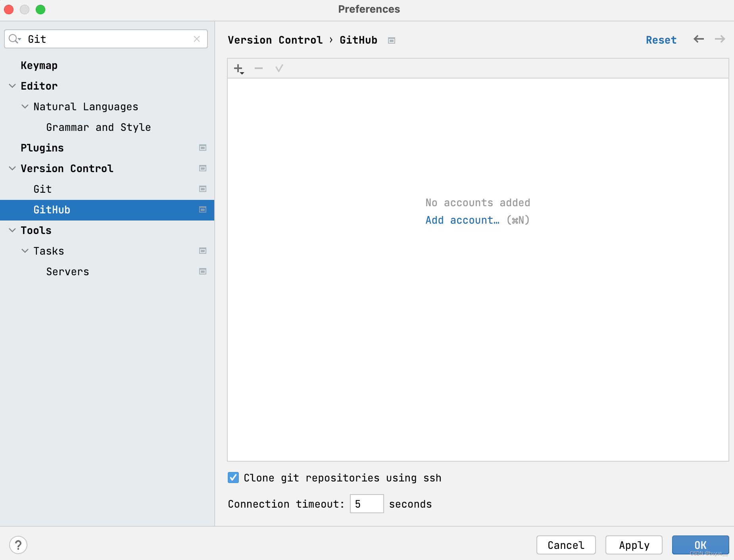Click the project icon on Tasks row
The height and width of the screenshot is (560, 734).
(x=203, y=251)
